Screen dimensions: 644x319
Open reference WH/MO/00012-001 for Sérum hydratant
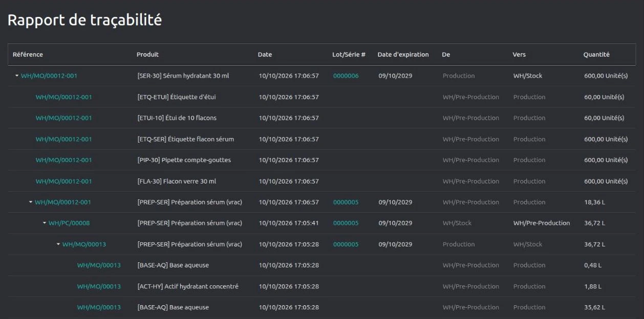[49, 76]
